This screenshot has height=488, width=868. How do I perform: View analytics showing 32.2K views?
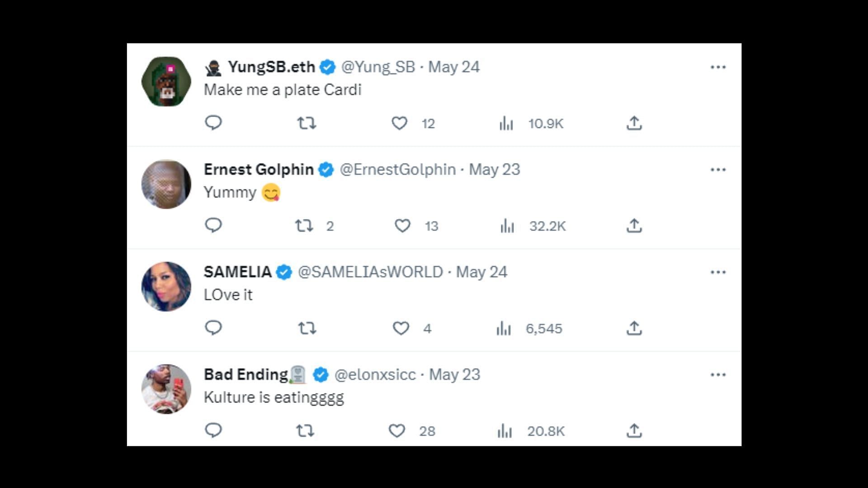[x=533, y=225]
